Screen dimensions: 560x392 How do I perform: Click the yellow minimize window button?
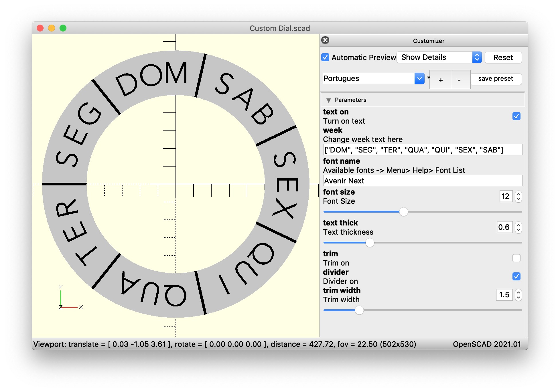coord(52,28)
